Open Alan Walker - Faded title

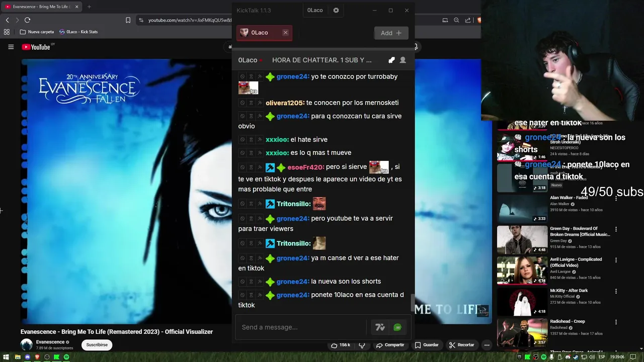click(569, 198)
